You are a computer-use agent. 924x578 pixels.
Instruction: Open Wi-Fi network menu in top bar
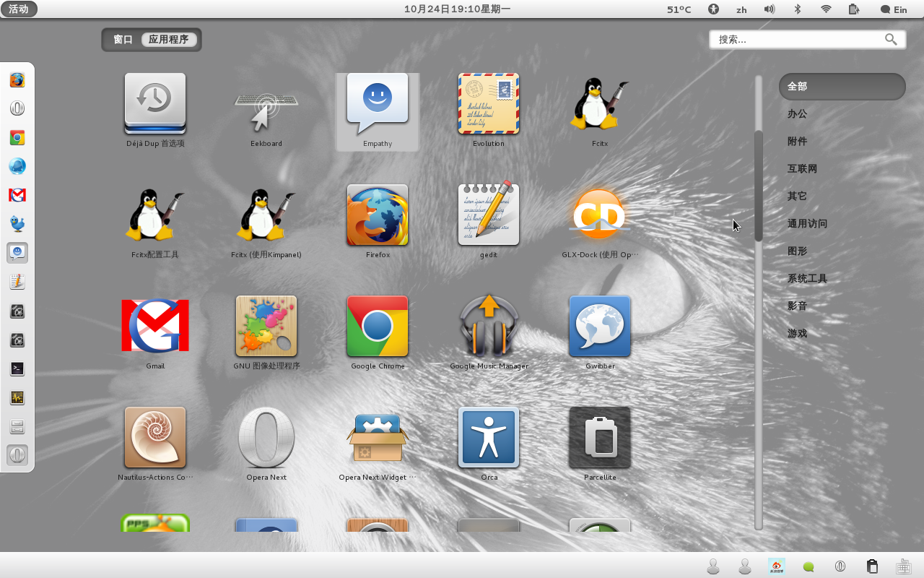pyautogui.click(x=826, y=9)
